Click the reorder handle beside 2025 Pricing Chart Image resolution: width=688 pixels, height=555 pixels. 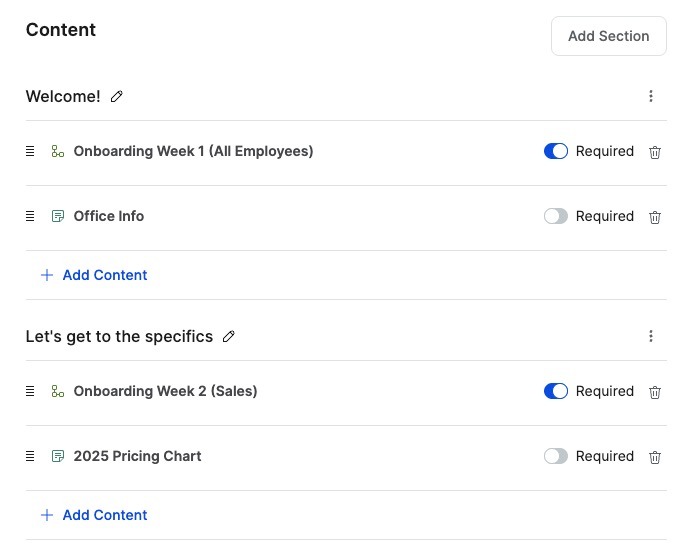pyautogui.click(x=30, y=456)
